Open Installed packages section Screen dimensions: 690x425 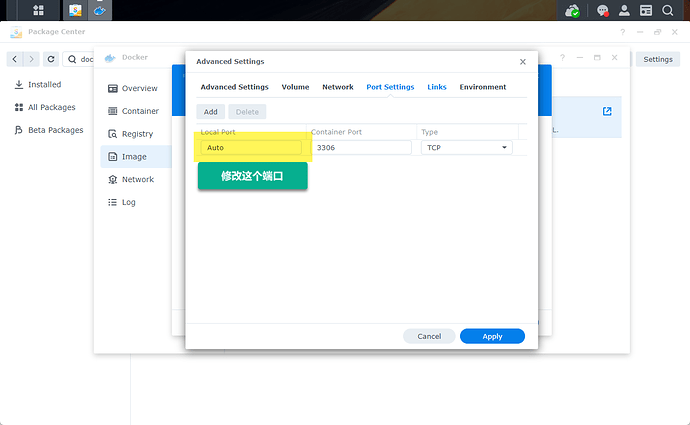38,84
